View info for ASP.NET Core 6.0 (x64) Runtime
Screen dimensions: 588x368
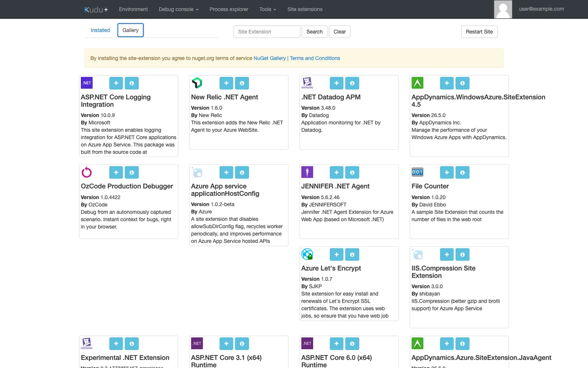(352, 343)
